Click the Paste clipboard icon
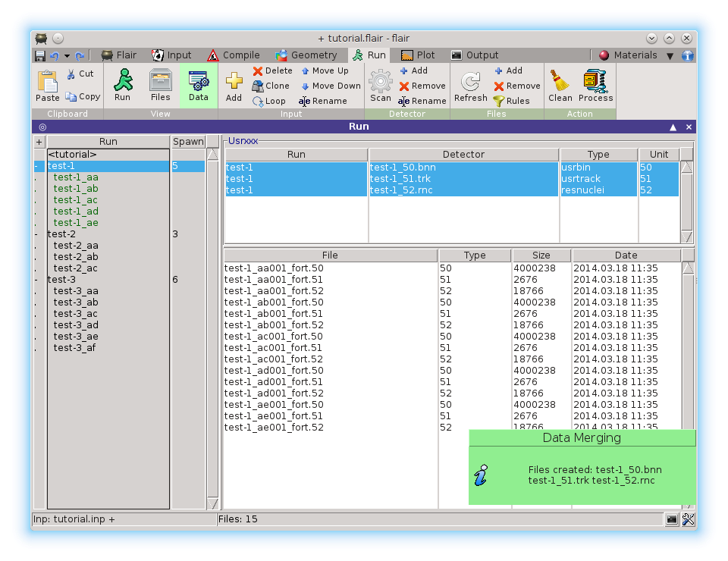 (x=47, y=83)
